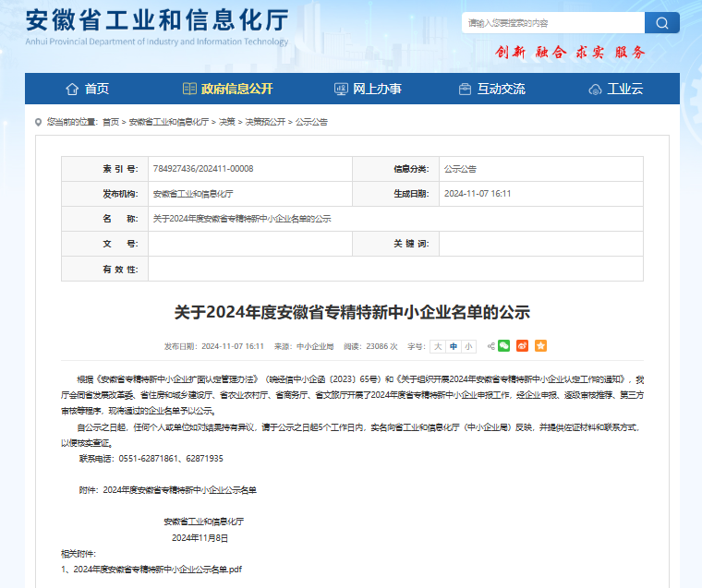Set font size to large (大)

(x=439, y=346)
